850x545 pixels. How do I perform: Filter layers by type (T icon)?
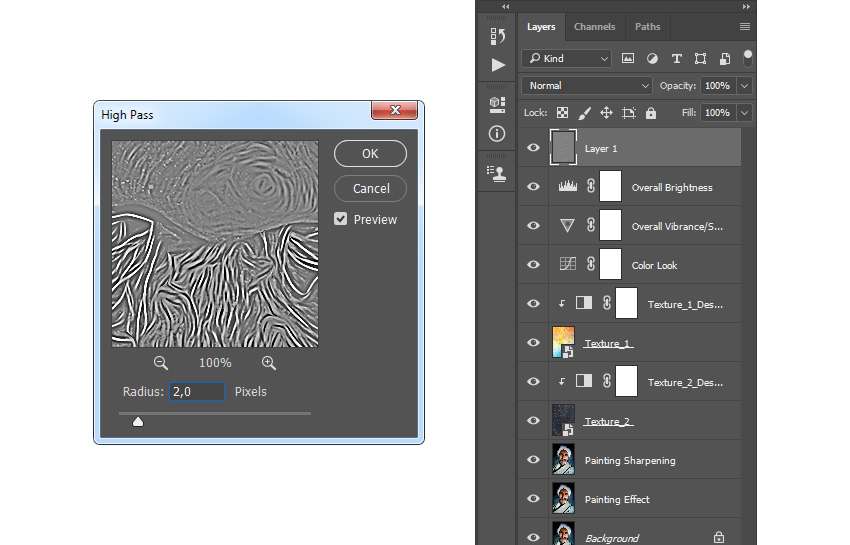coord(676,59)
